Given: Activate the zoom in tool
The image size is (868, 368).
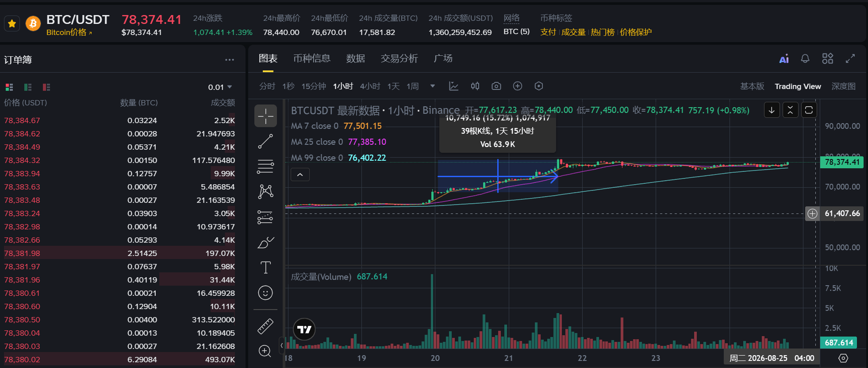Looking at the screenshot, I should click(265, 351).
